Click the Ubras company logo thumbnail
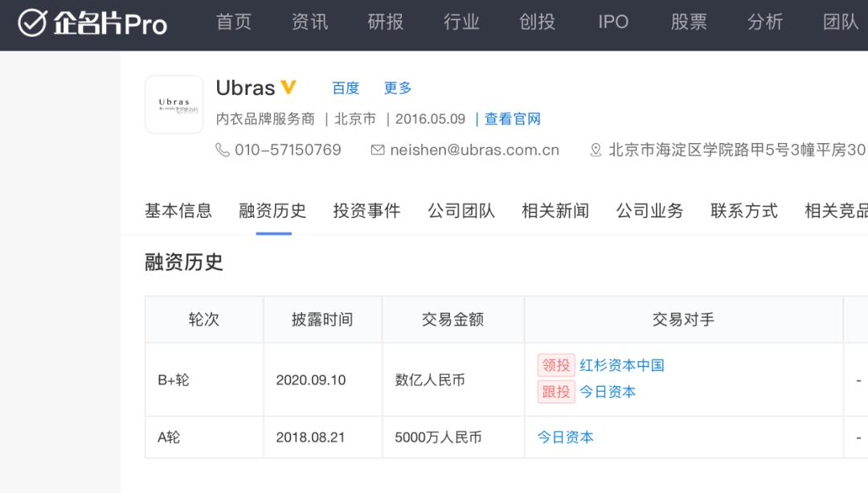This screenshot has height=493, width=868. tap(174, 105)
